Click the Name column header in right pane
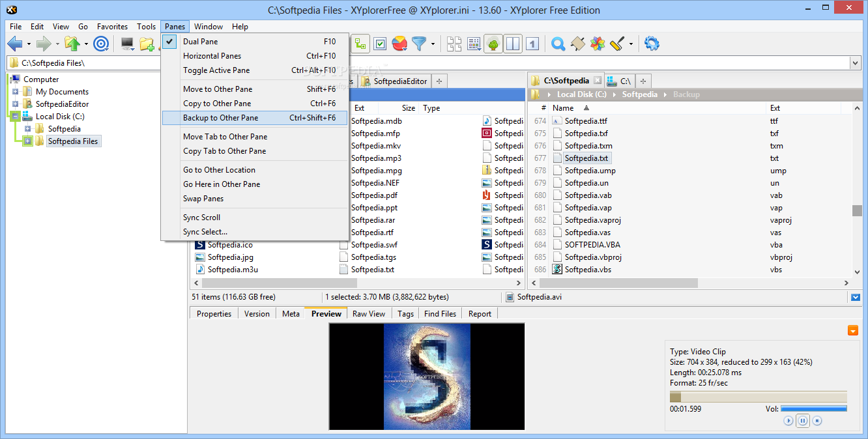 click(x=563, y=108)
